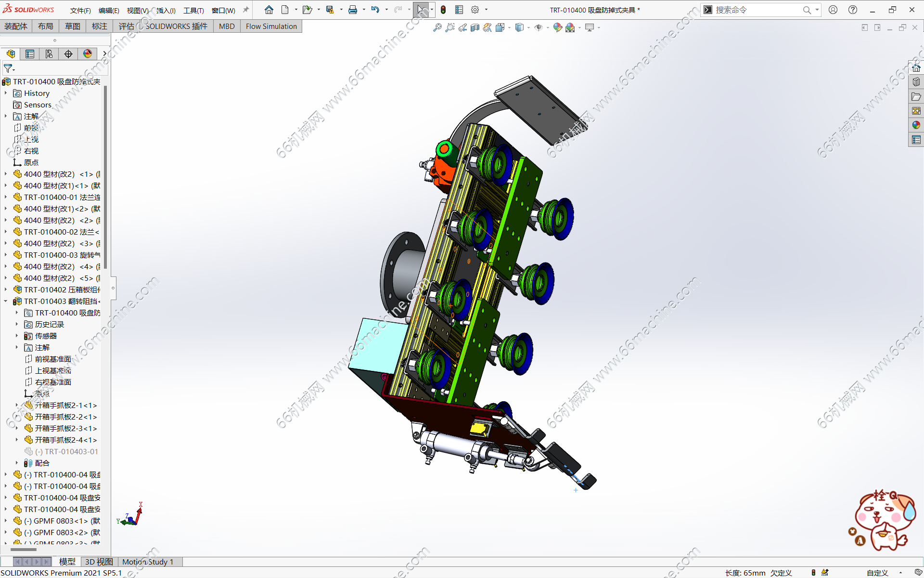Expand the 注解 annotations node
This screenshot has width=924, height=578.
coord(6,116)
